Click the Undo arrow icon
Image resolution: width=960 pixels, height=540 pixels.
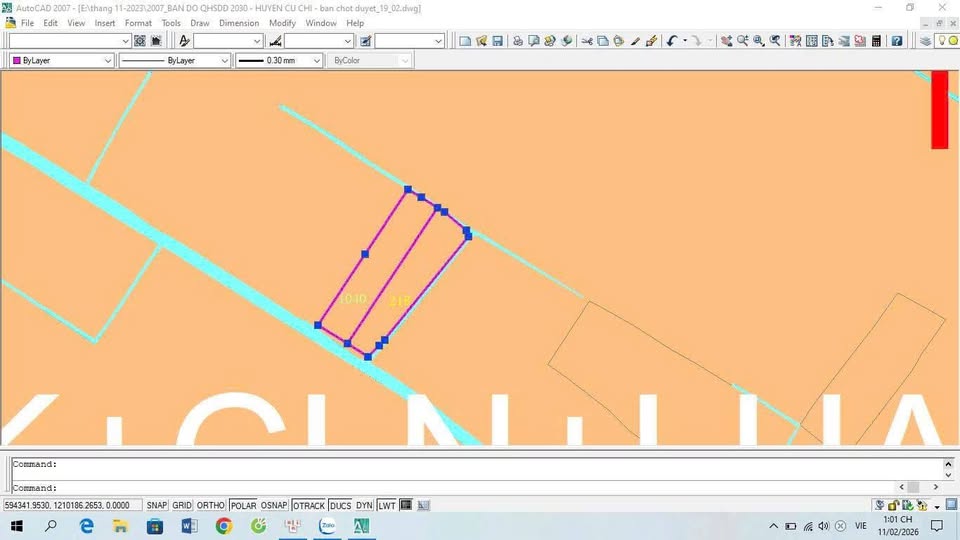coord(672,41)
